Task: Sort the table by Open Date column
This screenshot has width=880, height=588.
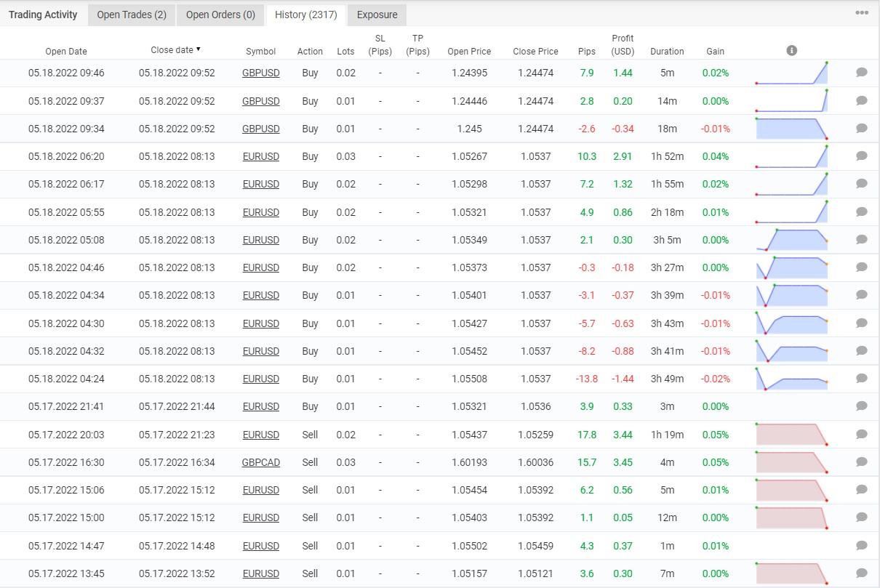Action: point(66,52)
